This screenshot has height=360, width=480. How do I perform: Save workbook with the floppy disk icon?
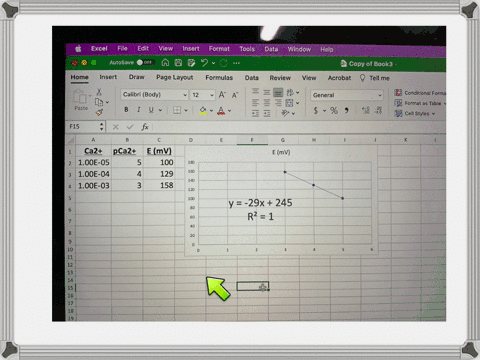coord(178,63)
